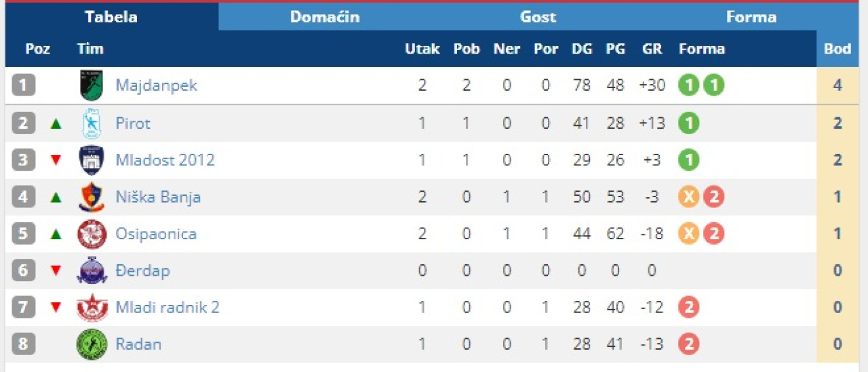Open the Gost standings tab

(538, 17)
